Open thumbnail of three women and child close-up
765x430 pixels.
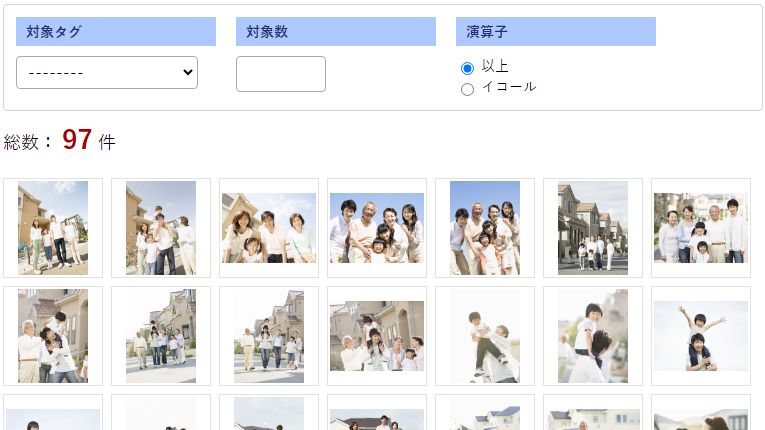pos(269,228)
